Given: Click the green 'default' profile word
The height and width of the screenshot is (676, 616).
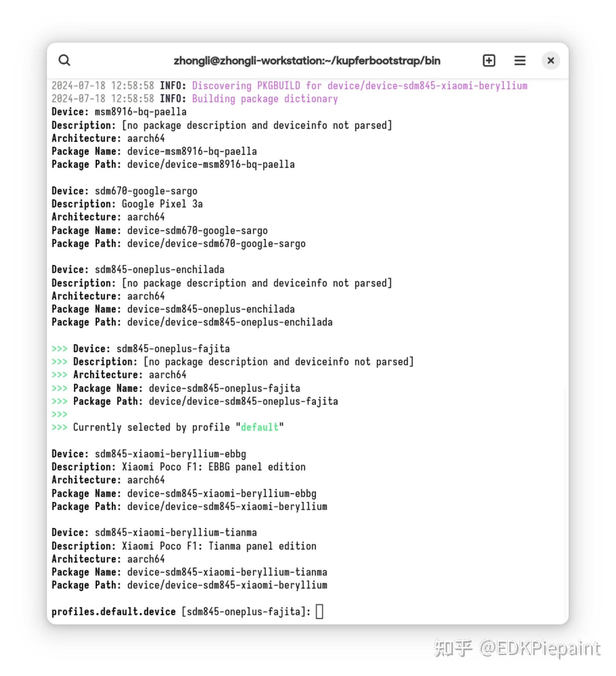Looking at the screenshot, I should [260, 427].
